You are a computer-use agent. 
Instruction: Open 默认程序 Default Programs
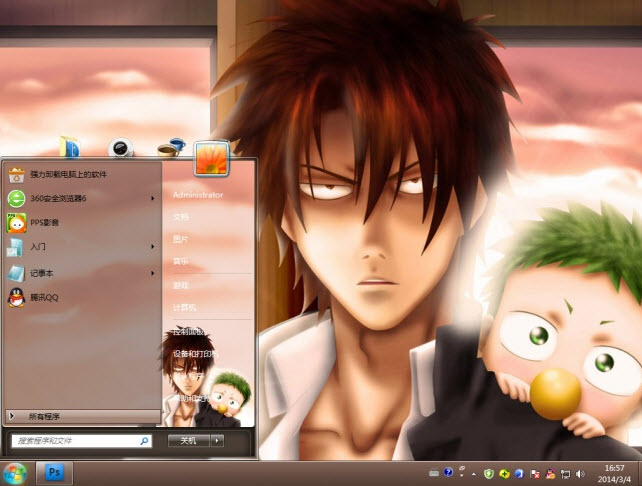(188, 375)
